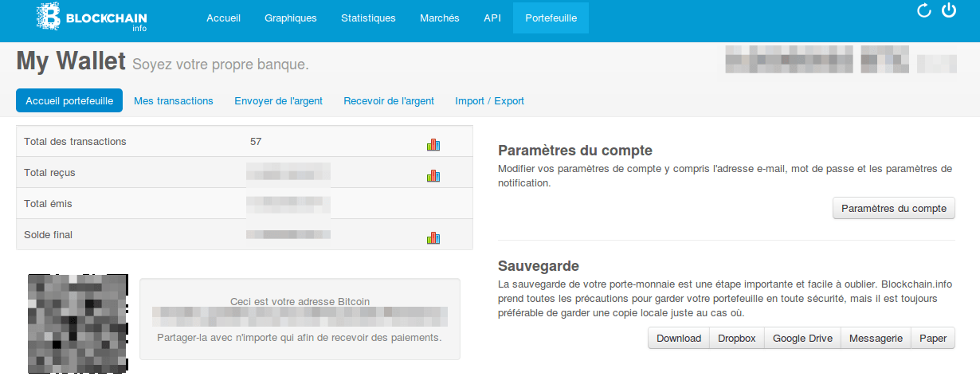Click 'Soyez votre propre banque.' tagline

tap(221, 65)
